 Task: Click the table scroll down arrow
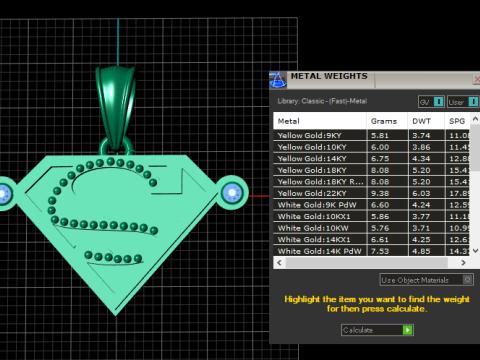pyautogui.click(x=475, y=251)
